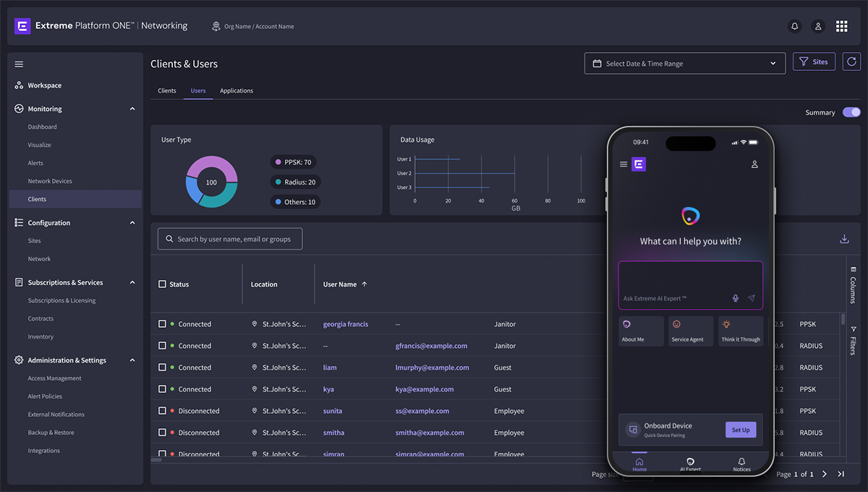Click the Radius: 20 legend chip
This screenshot has width=868, height=492.
pos(295,182)
